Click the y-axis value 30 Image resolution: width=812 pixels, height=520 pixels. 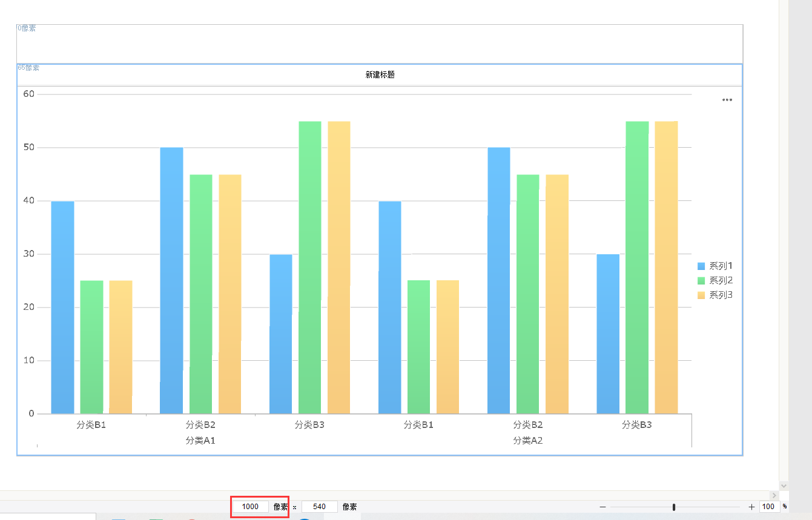(28, 254)
